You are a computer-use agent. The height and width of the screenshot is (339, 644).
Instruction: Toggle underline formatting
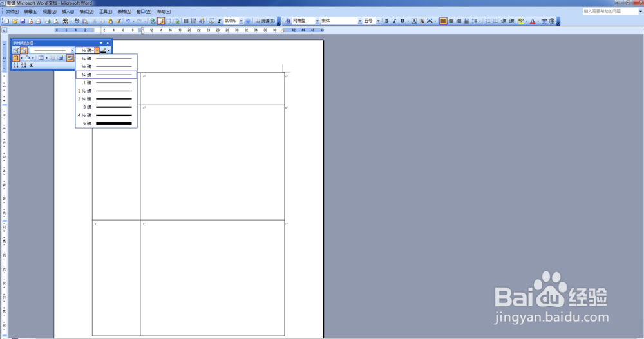click(402, 21)
